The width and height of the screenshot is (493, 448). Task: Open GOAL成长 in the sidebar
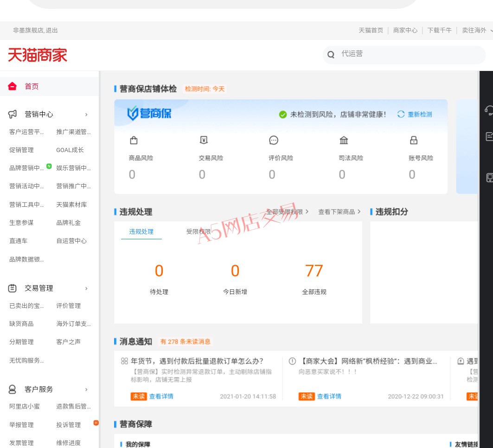tap(70, 150)
